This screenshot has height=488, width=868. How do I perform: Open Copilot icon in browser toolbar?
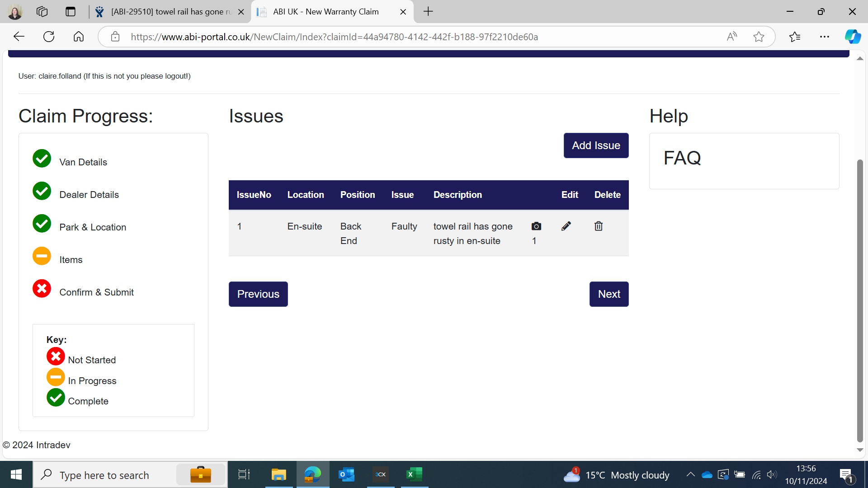[852, 37]
